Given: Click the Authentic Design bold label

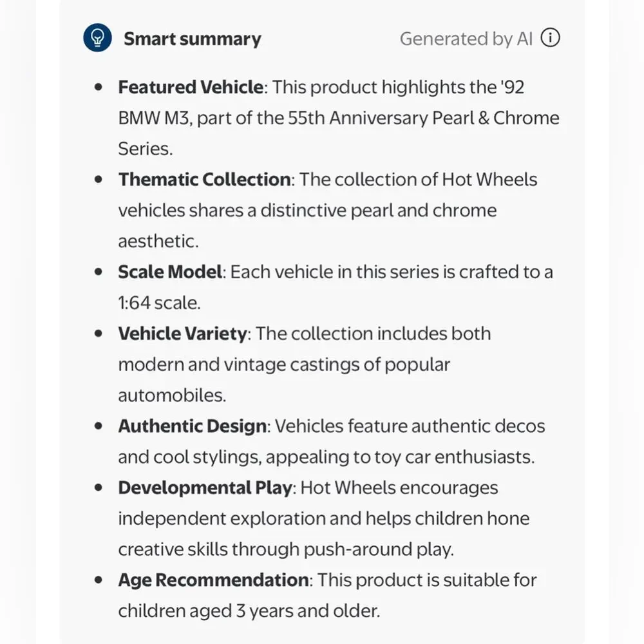Looking at the screenshot, I should pos(192,426).
